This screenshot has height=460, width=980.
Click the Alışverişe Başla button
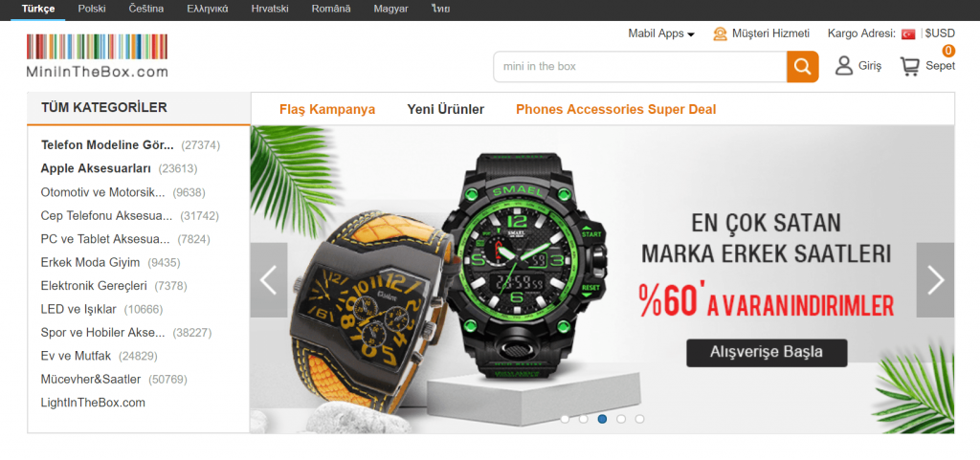(x=767, y=353)
